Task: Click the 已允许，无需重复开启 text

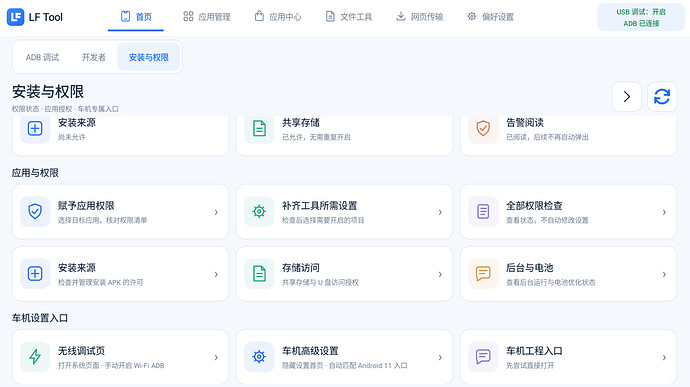Action: (x=316, y=137)
